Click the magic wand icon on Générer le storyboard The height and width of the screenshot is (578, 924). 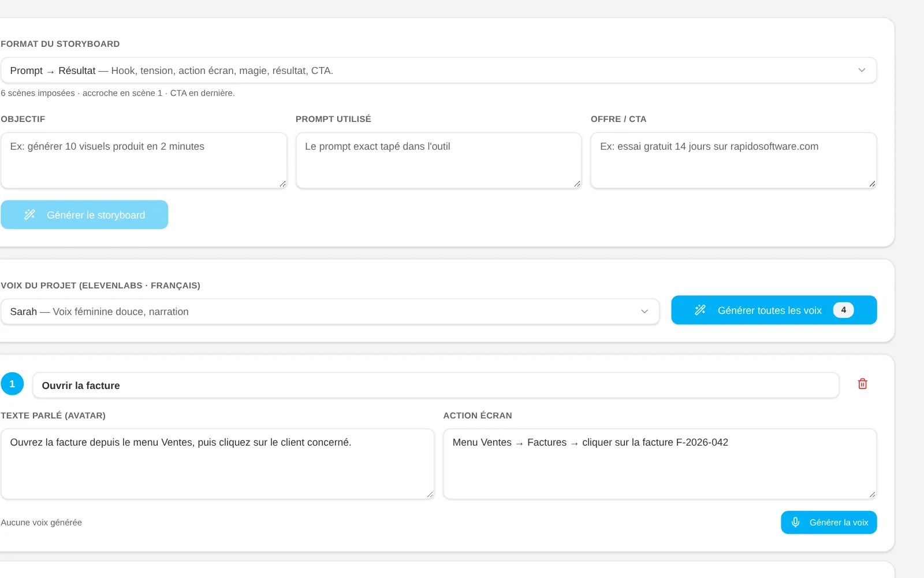pyautogui.click(x=29, y=214)
